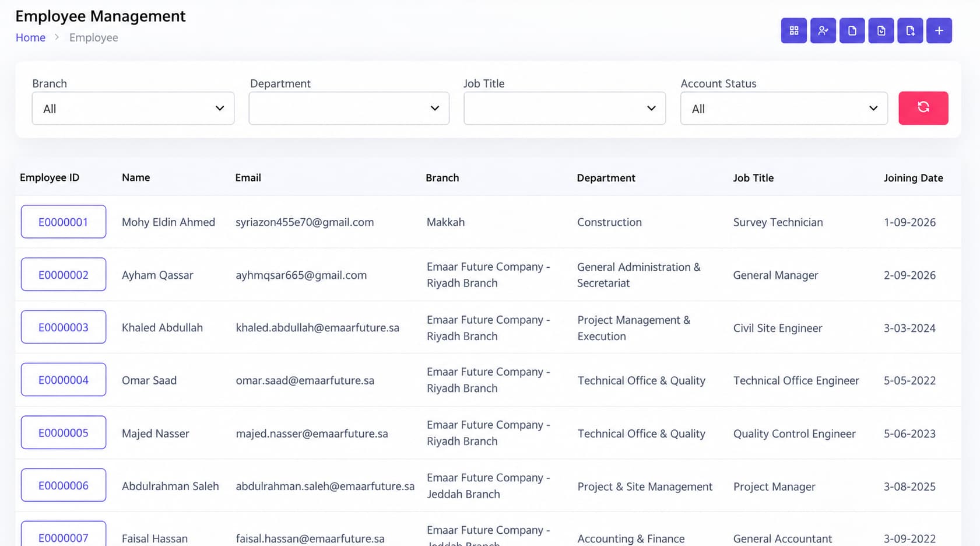Add a new employee with the plus button
This screenshot has width=980, height=546.
(x=939, y=30)
